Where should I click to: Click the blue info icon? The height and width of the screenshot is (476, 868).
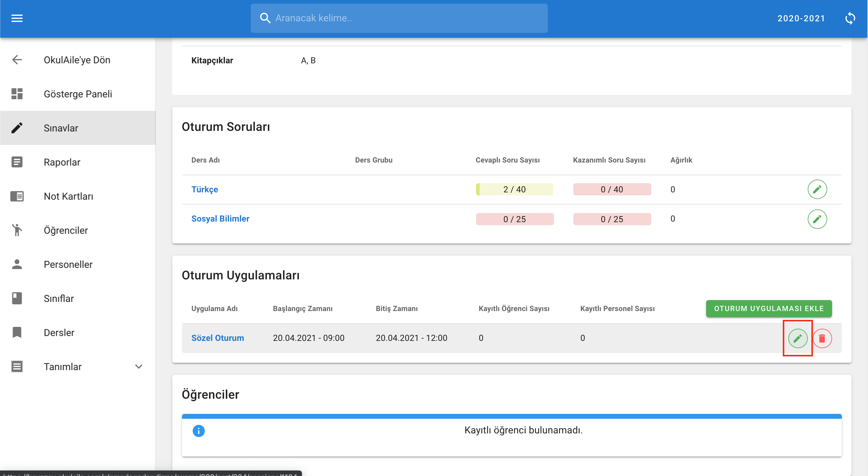[x=198, y=431]
